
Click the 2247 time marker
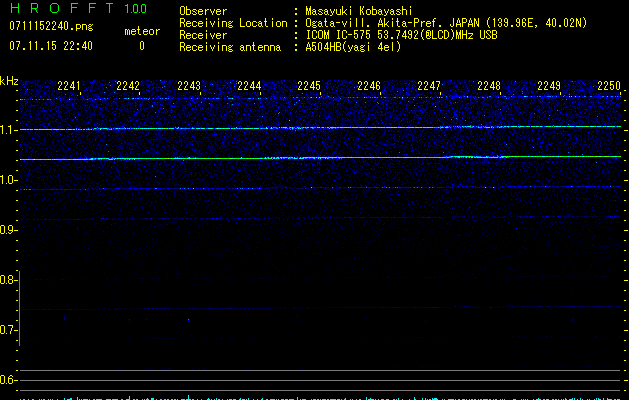pyautogui.click(x=429, y=87)
